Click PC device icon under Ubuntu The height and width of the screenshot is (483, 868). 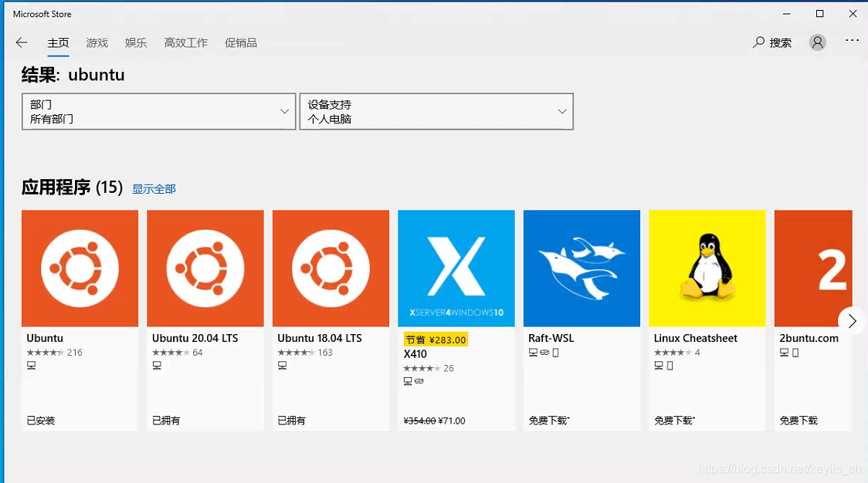(32, 366)
